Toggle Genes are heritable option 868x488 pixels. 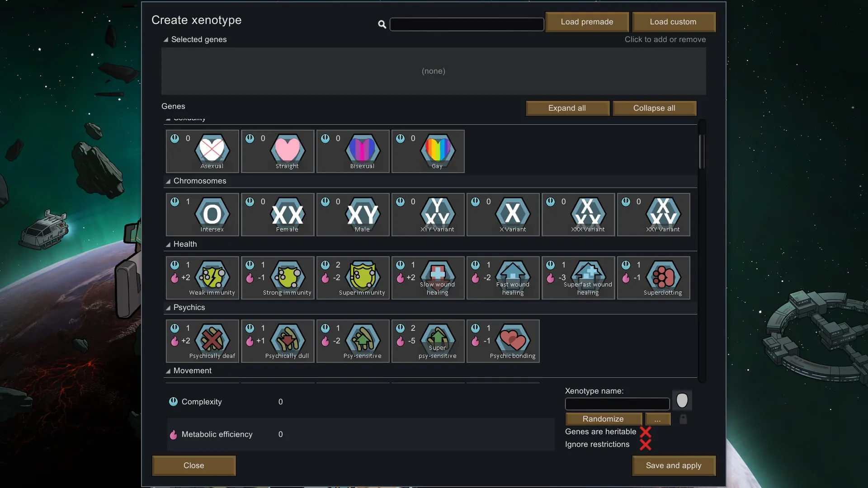[645, 432]
